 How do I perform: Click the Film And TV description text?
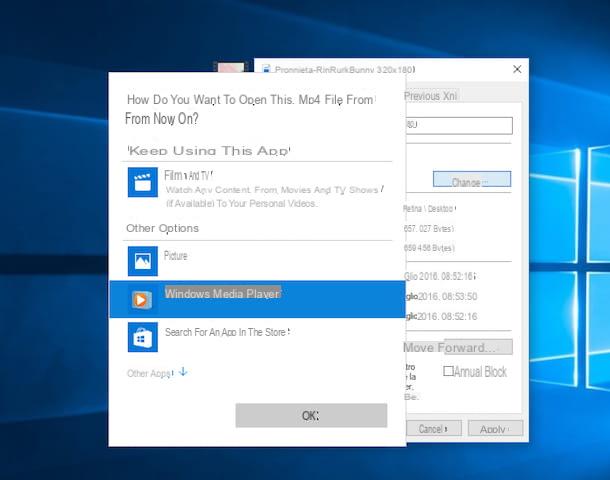[275, 196]
